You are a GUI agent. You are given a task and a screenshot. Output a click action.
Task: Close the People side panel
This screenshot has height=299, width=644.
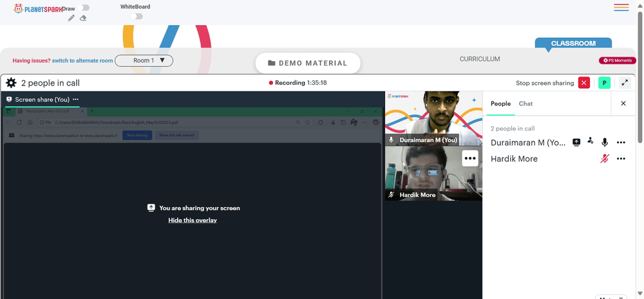623,104
